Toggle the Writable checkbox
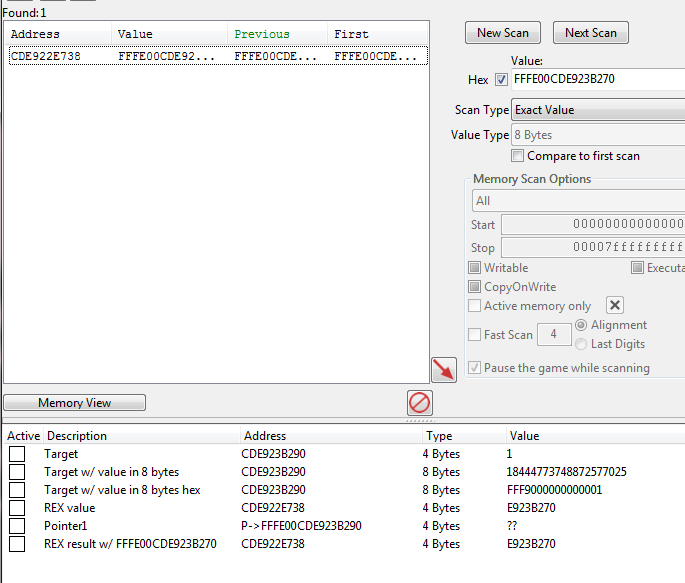 (475, 268)
